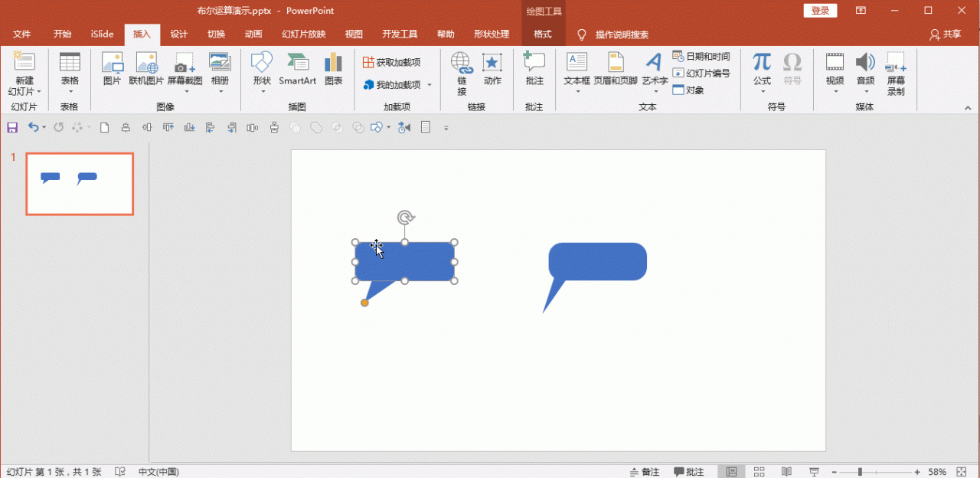The image size is (980, 478).
Task: Insert 日期和时间 date and time
Action: click(x=701, y=56)
